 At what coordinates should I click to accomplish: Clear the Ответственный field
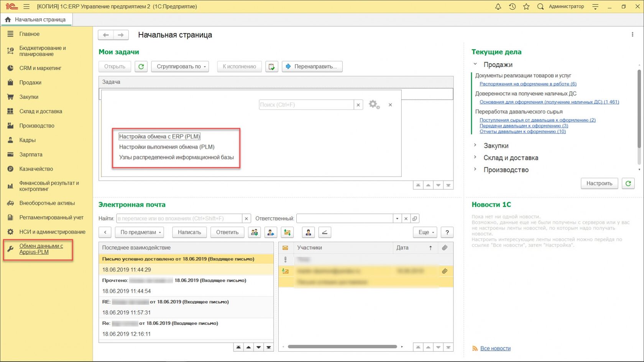click(406, 219)
